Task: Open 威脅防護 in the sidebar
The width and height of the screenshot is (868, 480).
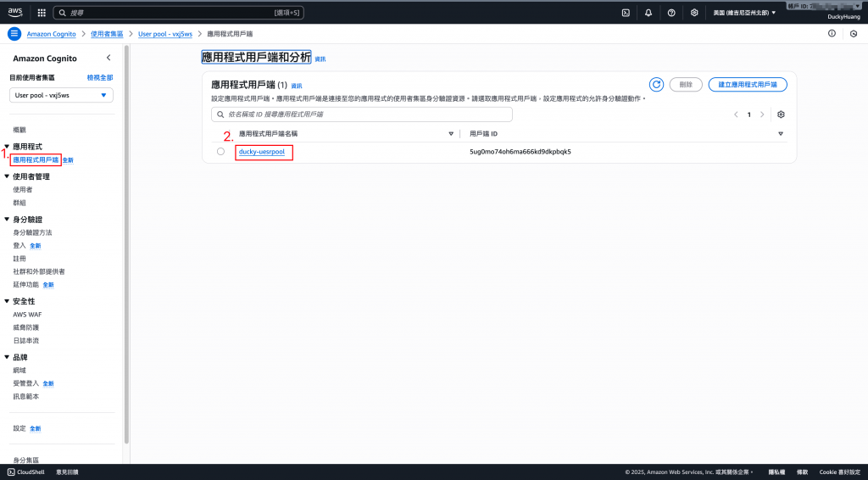Action: pos(26,327)
